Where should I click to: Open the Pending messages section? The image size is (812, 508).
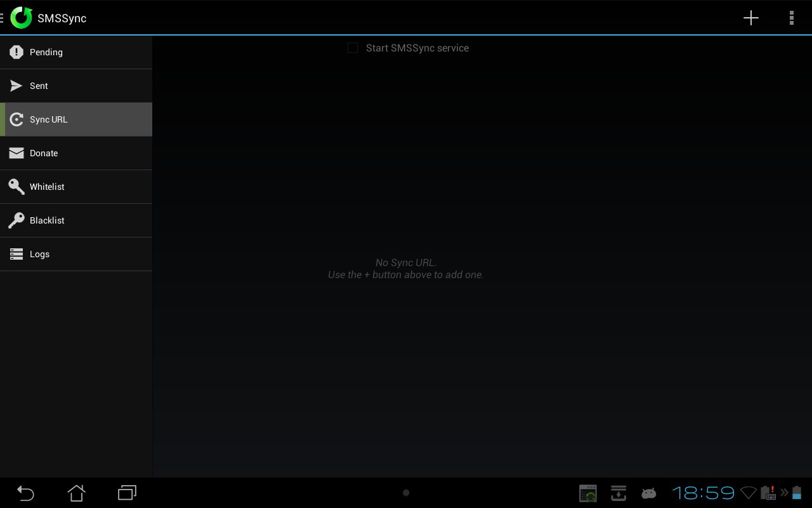(x=76, y=52)
